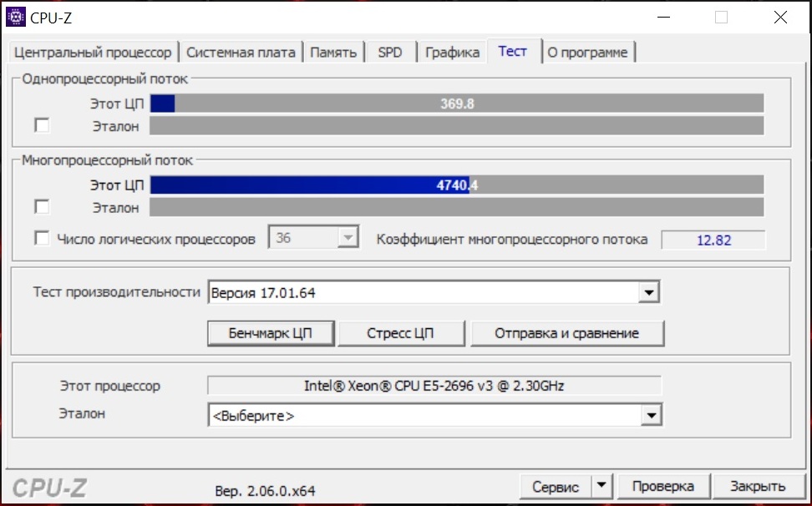Open the Центральный процессор tab

pos(93,53)
